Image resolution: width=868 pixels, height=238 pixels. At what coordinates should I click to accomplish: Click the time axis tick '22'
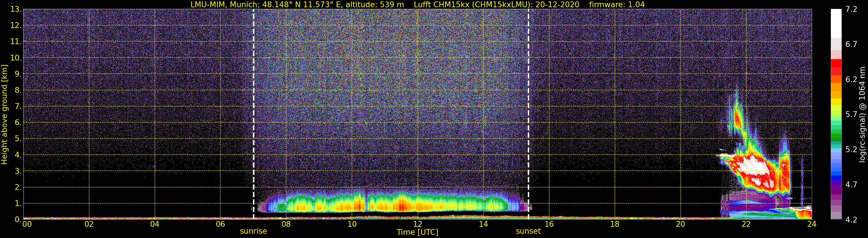746,224
